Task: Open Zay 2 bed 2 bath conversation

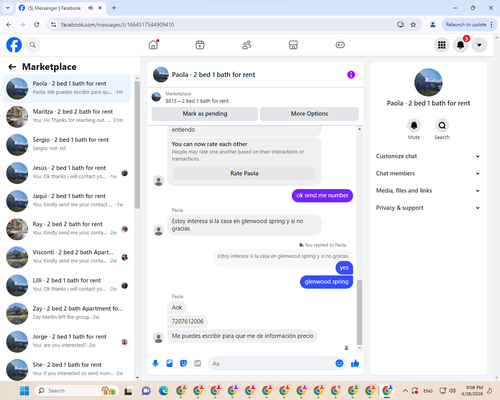Action: (x=67, y=314)
